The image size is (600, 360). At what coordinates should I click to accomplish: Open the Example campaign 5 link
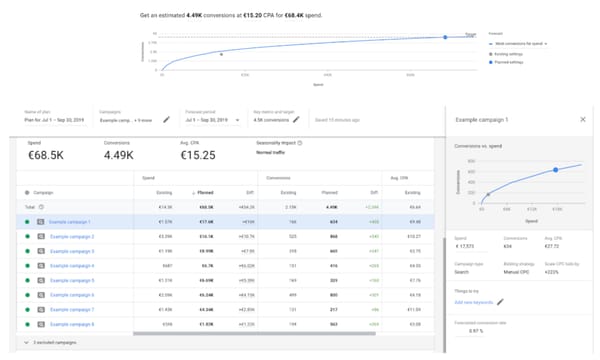72,280
